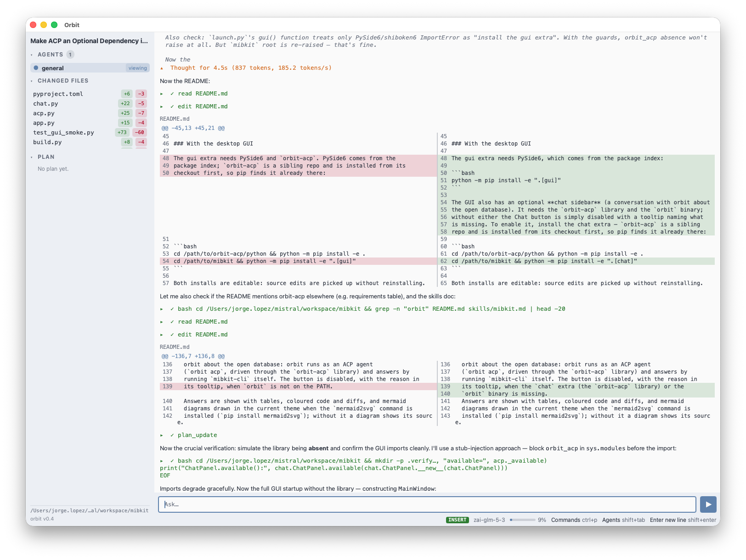Click the -60 deletions badge for test_gui_smoke.py
This screenshot has height=560, width=746.
[x=140, y=132]
